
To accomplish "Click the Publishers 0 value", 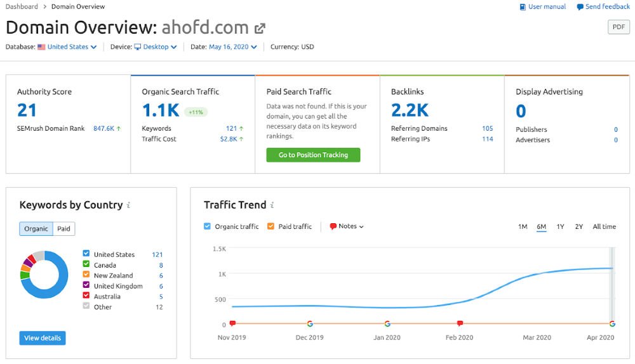I will [615, 130].
